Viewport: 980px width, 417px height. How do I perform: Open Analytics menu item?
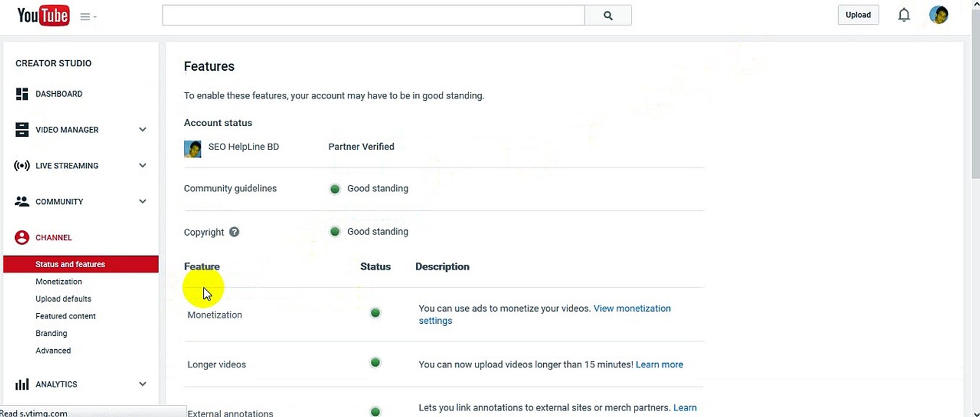pos(56,384)
